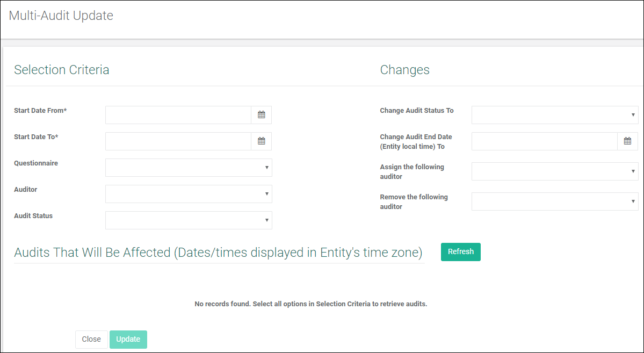The height and width of the screenshot is (353, 644).
Task: Click the Close button
Action: (91, 339)
